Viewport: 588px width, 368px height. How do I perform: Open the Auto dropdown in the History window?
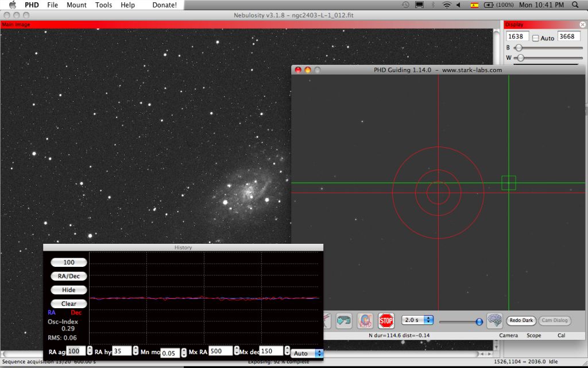[306, 353]
